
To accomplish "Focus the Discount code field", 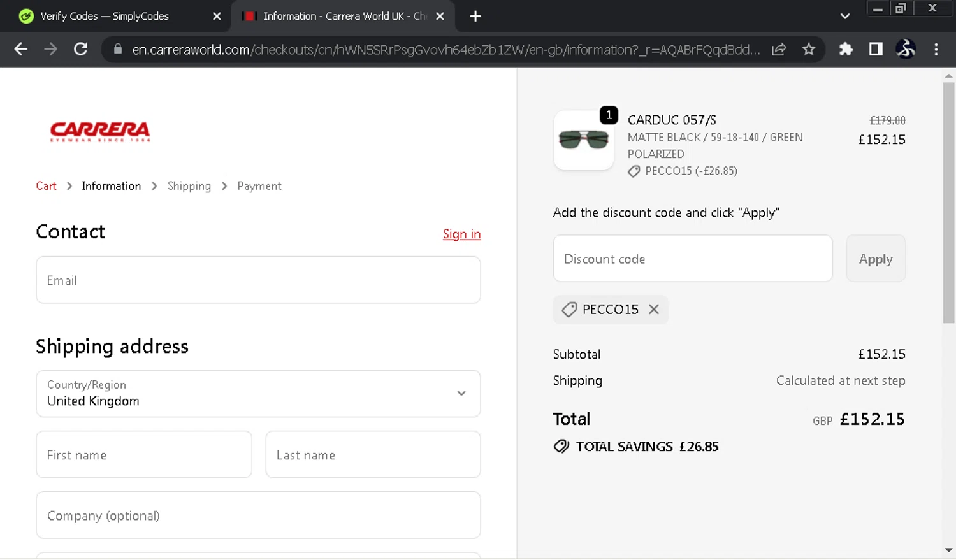I will click(693, 259).
